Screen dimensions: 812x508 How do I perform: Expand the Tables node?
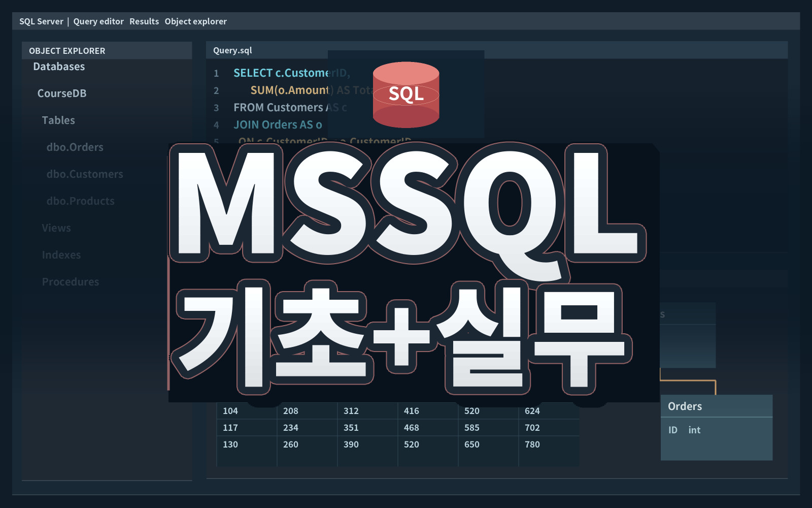(58, 120)
